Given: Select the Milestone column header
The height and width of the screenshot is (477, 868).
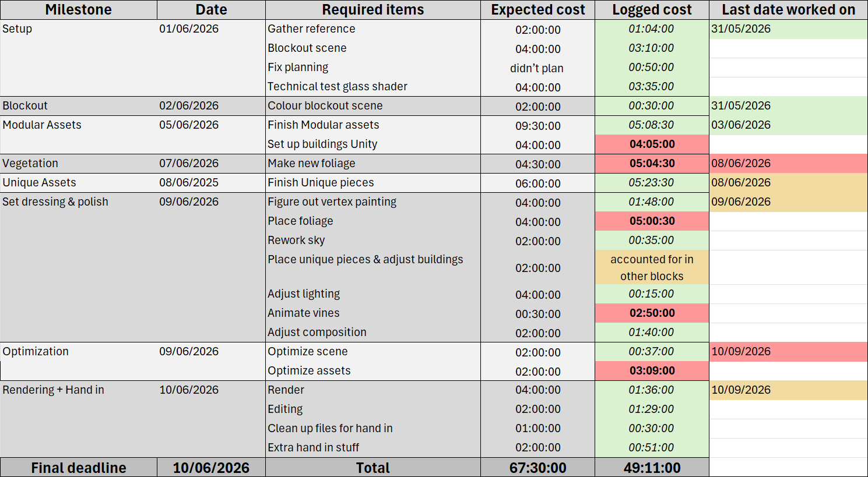Looking at the screenshot, I should (79, 10).
